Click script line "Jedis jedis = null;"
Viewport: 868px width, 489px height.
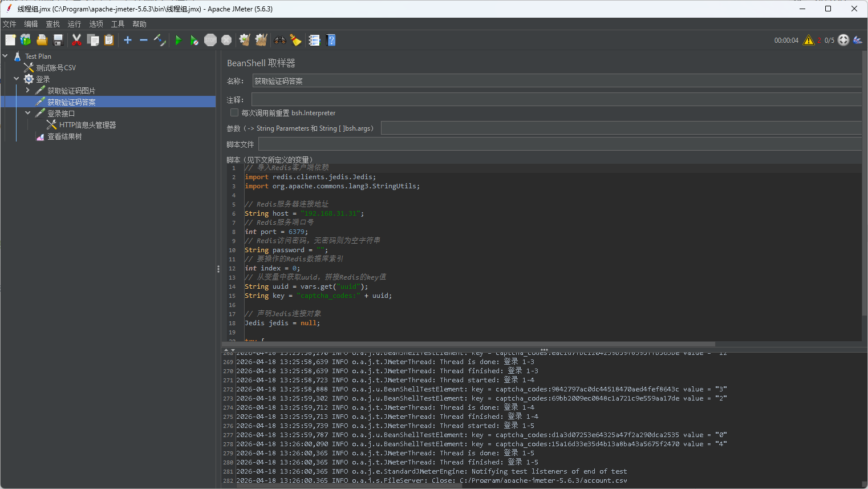(282, 323)
